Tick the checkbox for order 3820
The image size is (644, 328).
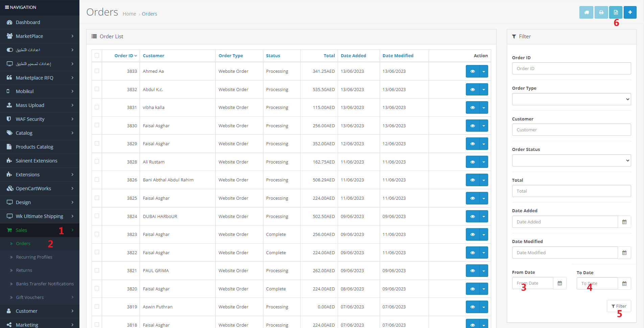coord(97,288)
